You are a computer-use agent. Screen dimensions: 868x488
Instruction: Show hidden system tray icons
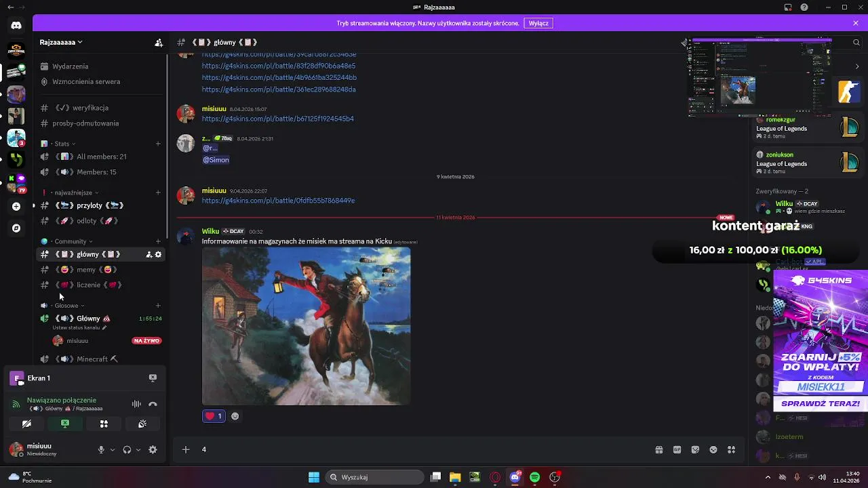768,477
